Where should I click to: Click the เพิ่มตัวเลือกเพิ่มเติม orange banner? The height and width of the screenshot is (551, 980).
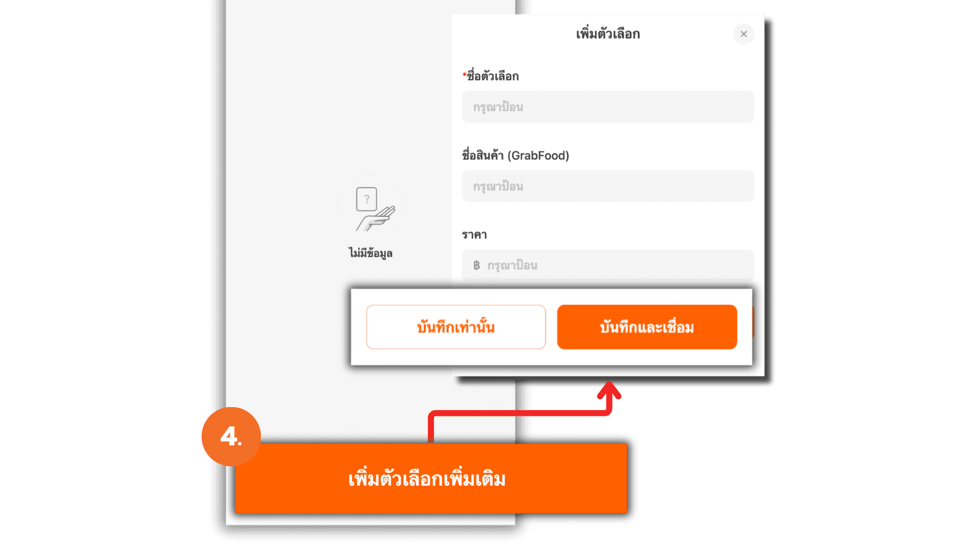(x=431, y=479)
